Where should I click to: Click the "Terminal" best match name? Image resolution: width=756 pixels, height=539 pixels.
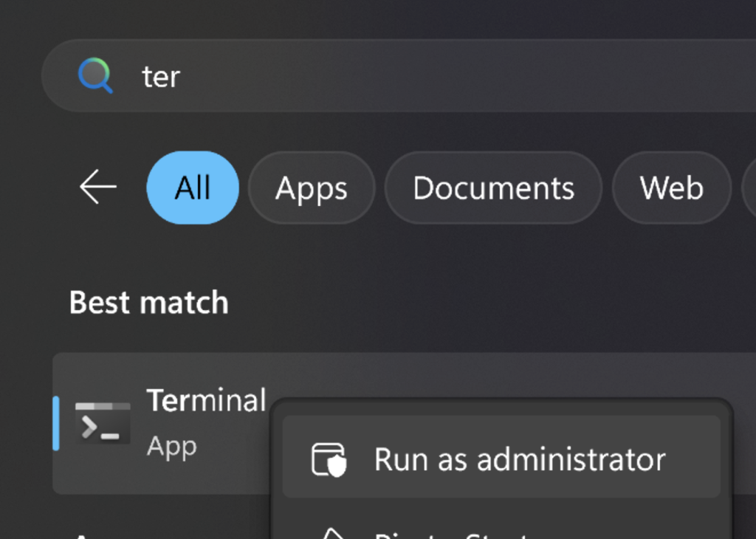(206, 400)
